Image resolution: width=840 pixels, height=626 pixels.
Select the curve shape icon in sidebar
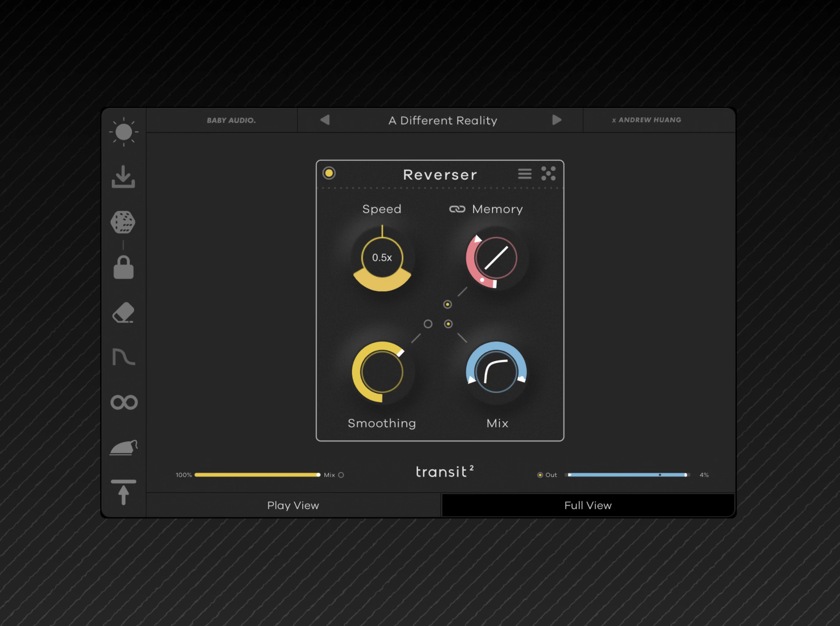124,357
